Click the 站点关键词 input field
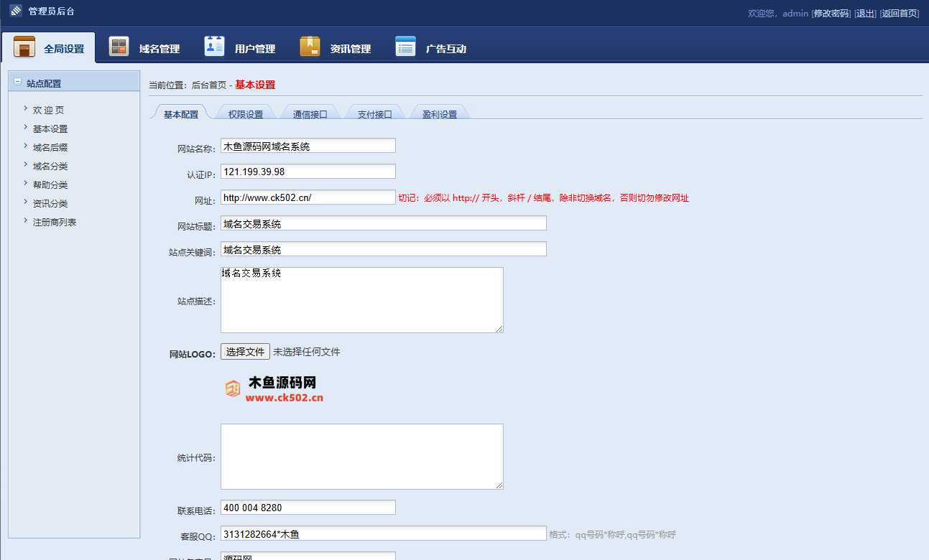 [384, 249]
